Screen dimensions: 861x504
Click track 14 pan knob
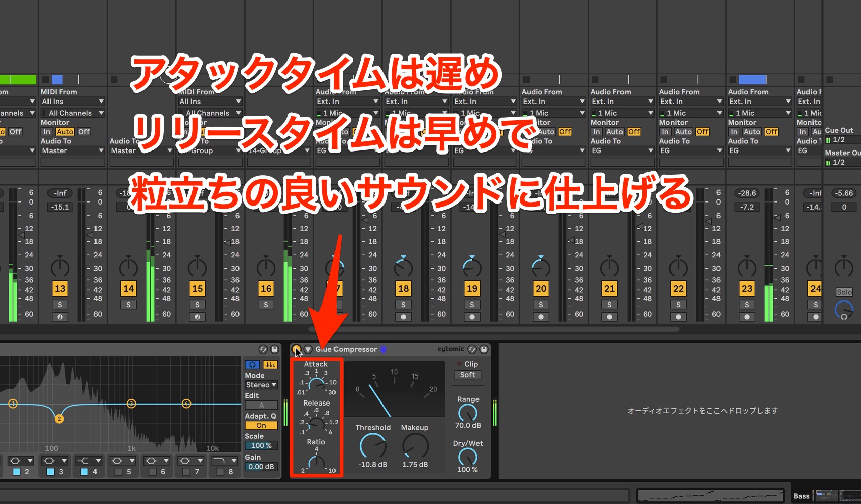pos(129,267)
